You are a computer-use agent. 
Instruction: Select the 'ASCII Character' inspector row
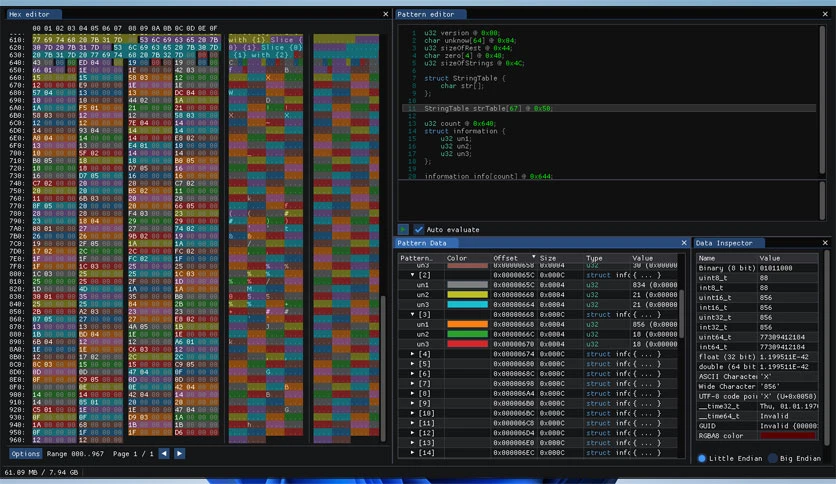click(757, 377)
